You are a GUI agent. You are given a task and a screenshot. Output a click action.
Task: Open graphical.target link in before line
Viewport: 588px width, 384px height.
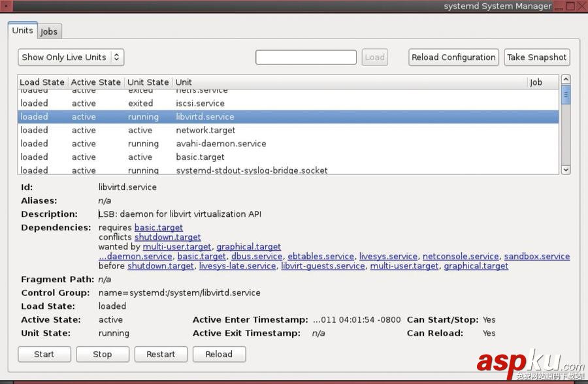[x=476, y=266]
